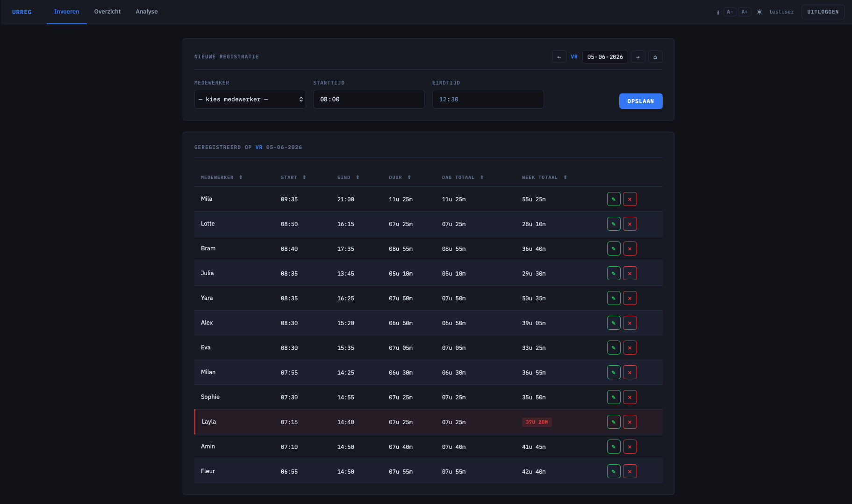The height and width of the screenshot is (504, 852).
Task: Delete Layla's registration
Action: click(630, 422)
